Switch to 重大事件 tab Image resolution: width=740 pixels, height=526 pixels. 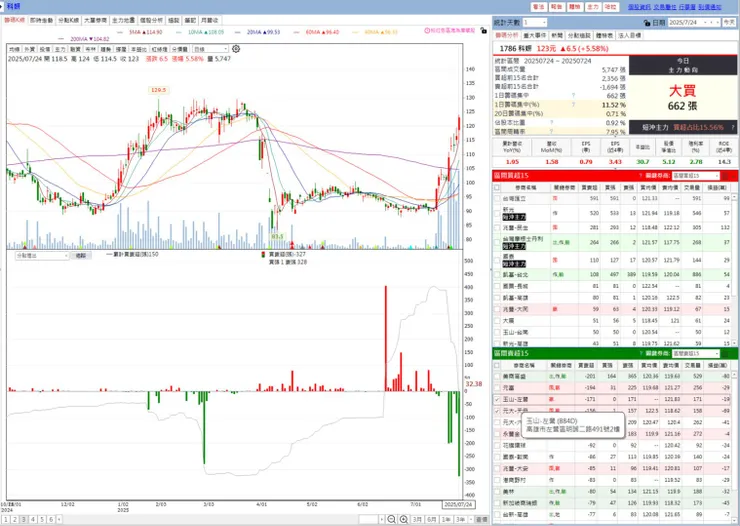pos(534,35)
